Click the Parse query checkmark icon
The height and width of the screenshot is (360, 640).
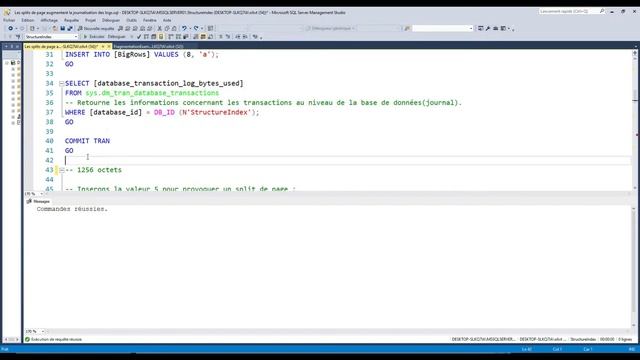139,37
